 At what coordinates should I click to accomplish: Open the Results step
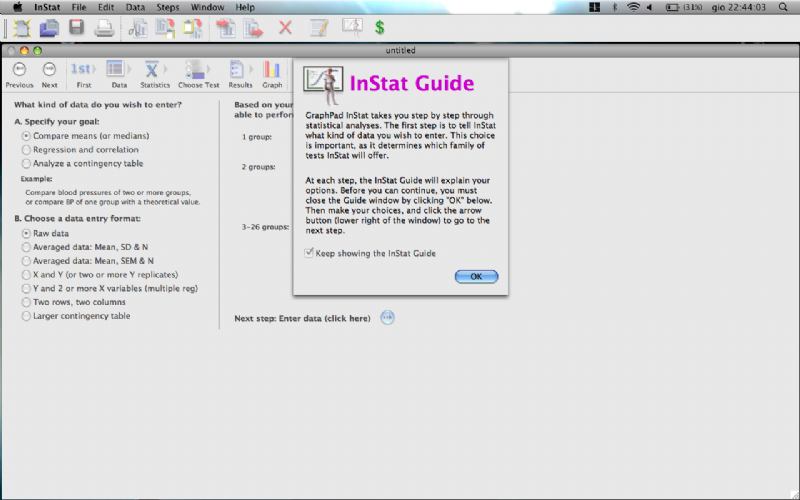tap(240, 74)
